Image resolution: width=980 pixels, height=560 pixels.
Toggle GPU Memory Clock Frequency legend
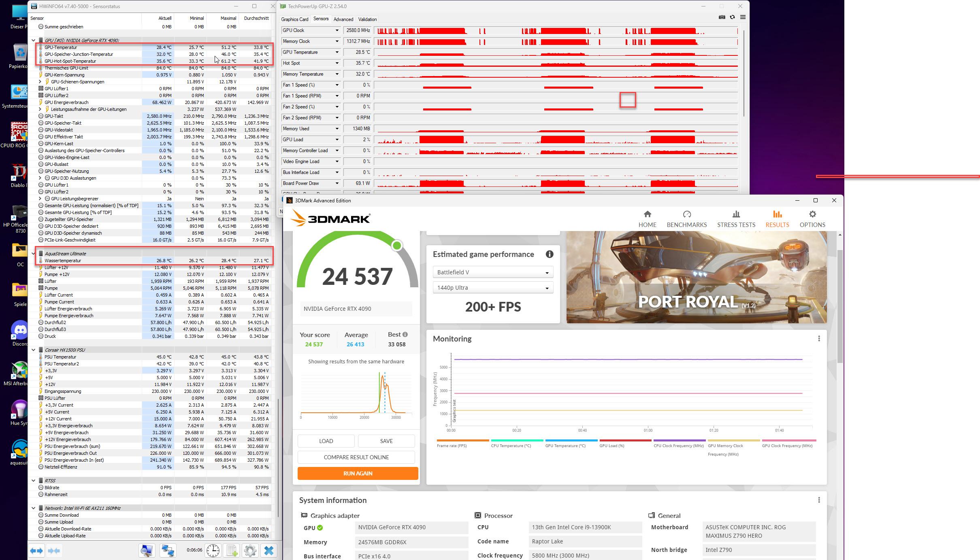click(x=734, y=448)
